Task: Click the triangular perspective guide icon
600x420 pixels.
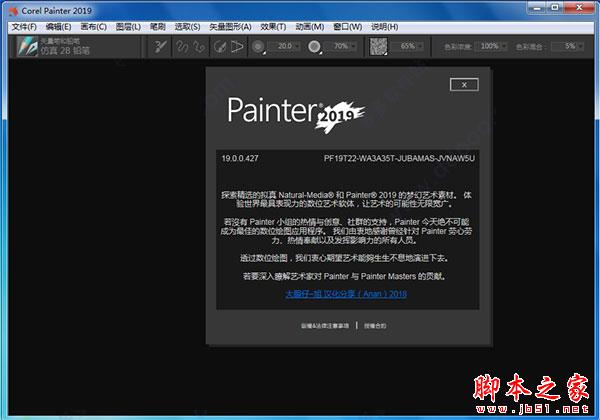Action: tap(237, 47)
